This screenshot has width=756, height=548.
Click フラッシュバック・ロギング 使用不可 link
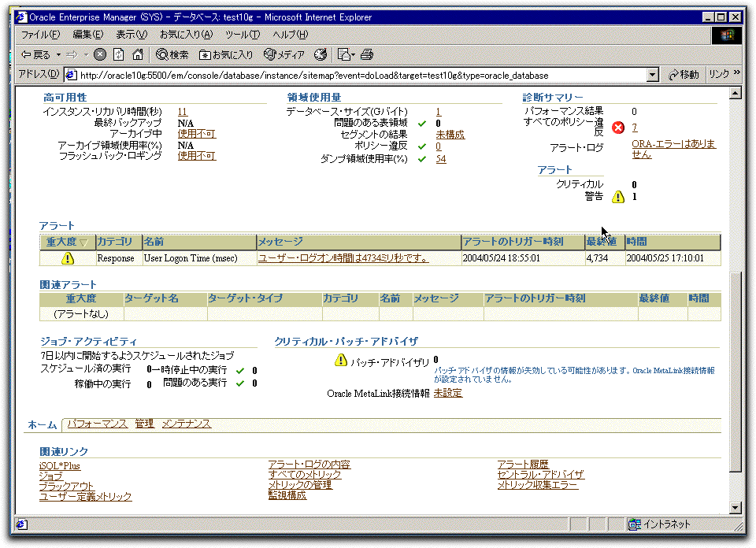coord(197,156)
